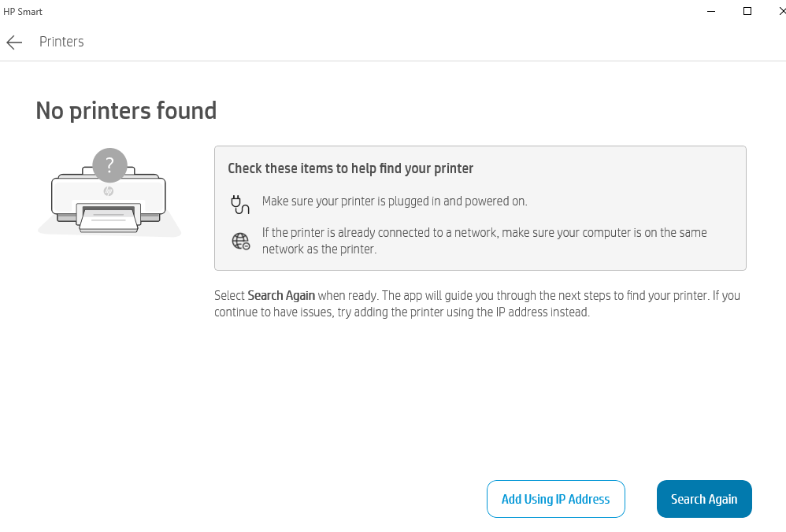This screenshot has width=786, height=532.
Task: Go back using the left arrow icon
Action: pos(13,42)
